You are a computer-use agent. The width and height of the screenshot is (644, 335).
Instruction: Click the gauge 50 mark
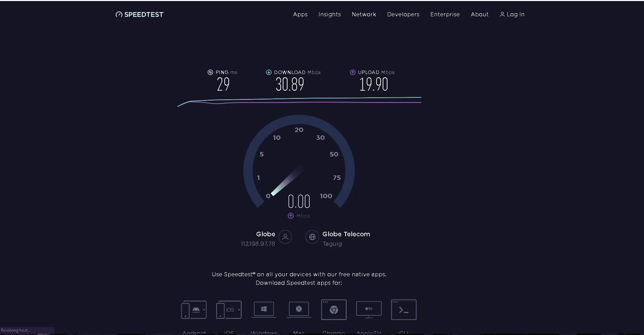(334, 154)
